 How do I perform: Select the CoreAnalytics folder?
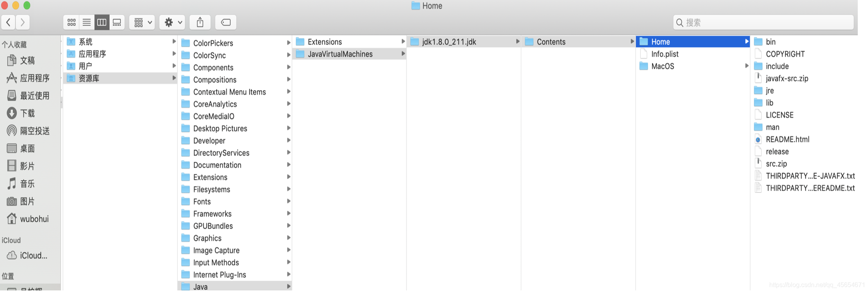coord(235,104)
